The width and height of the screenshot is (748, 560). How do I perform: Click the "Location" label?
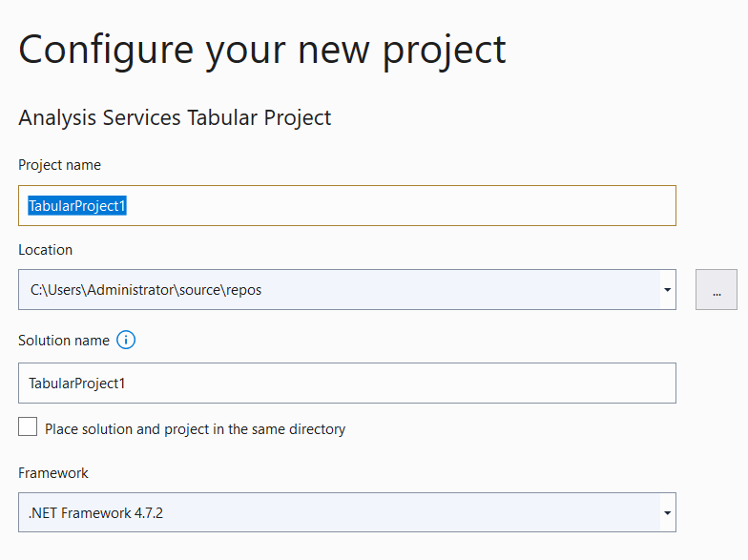pyautogui.click(x=46, y=250)
